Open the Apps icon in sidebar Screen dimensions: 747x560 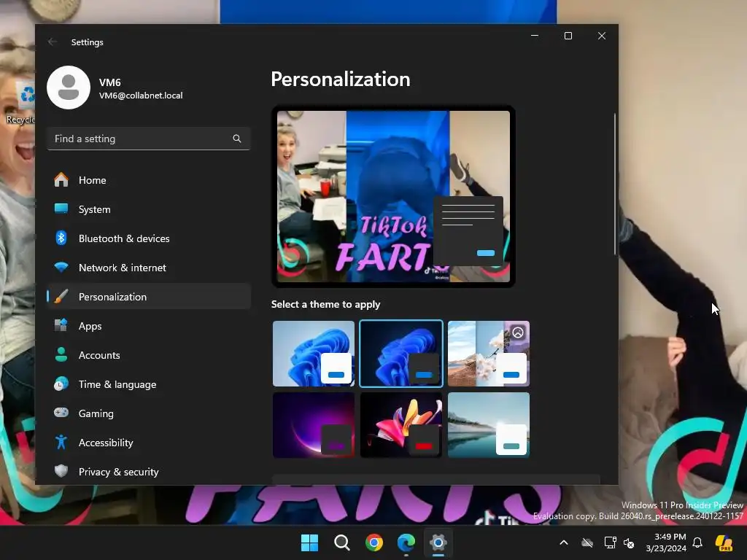pyautogui.click(x=61, y=326)
